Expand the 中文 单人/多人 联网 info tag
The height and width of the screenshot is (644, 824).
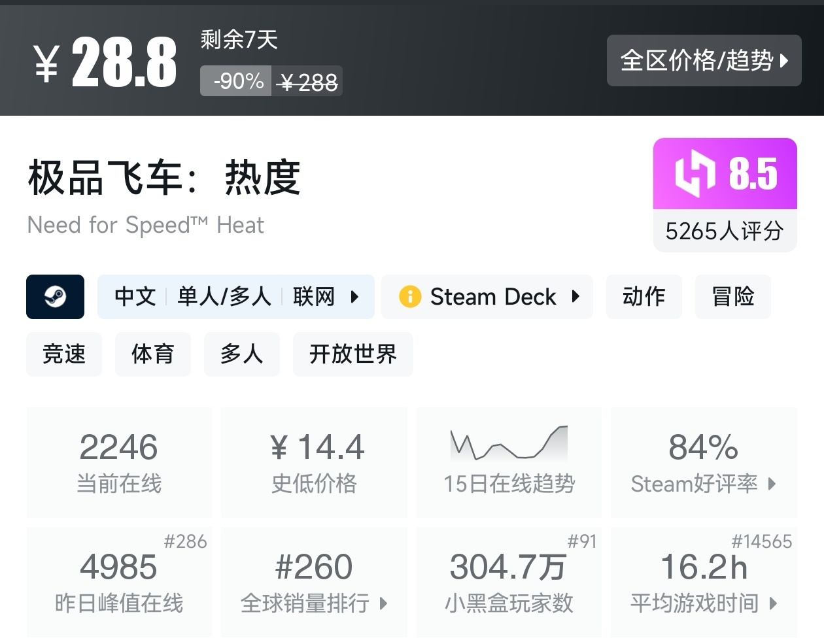(236, 297)
